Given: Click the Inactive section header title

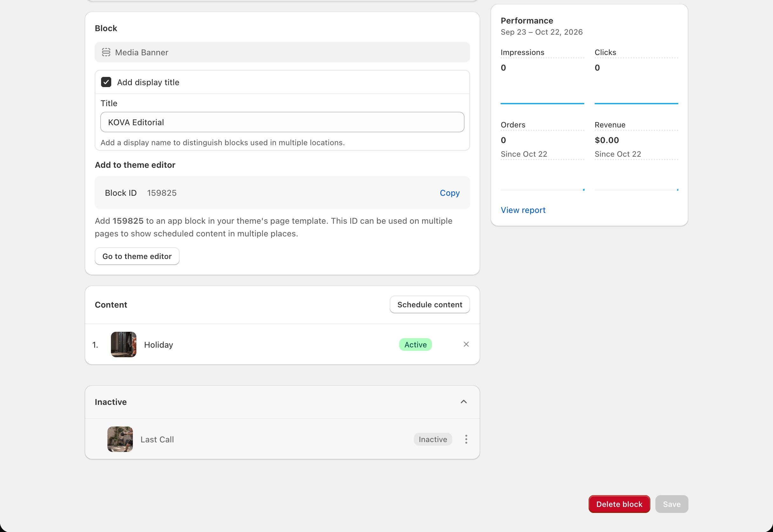Looking at the screenshot, I should [x=111, y=402].
